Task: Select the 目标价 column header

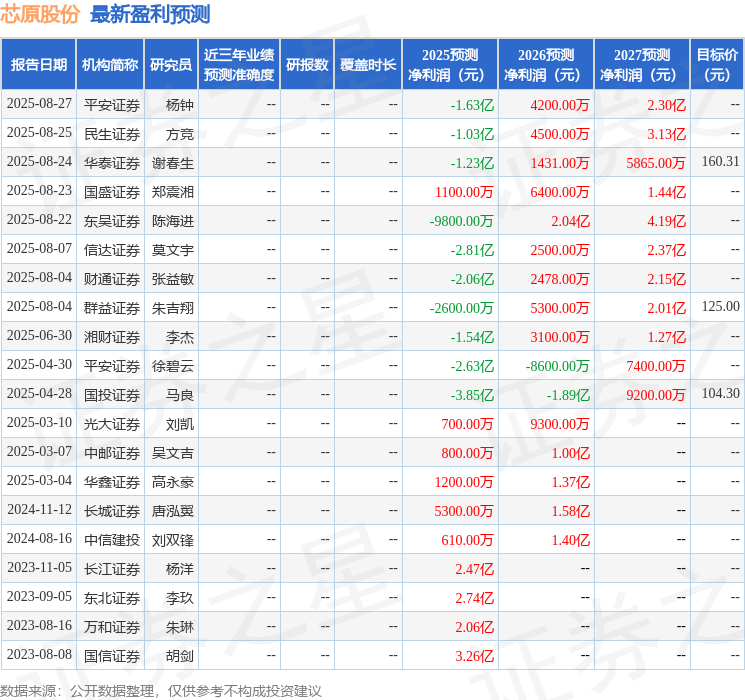Action: (717, 65)
